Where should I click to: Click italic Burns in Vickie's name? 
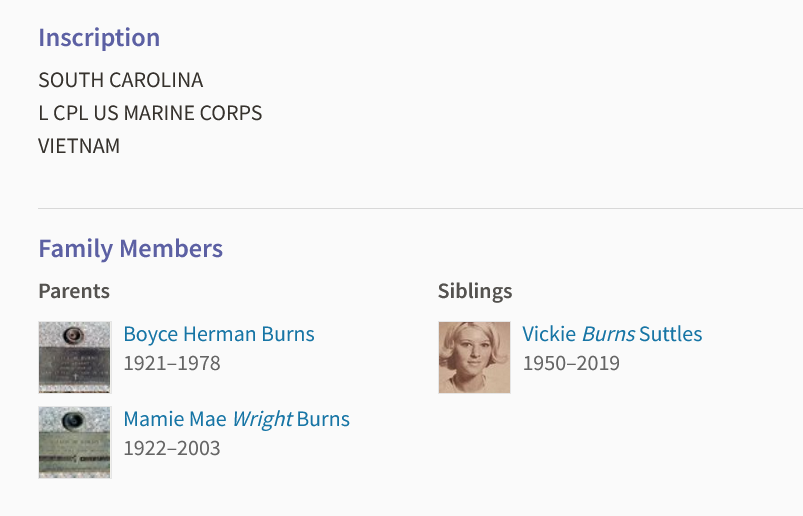(x=608, y=334)
